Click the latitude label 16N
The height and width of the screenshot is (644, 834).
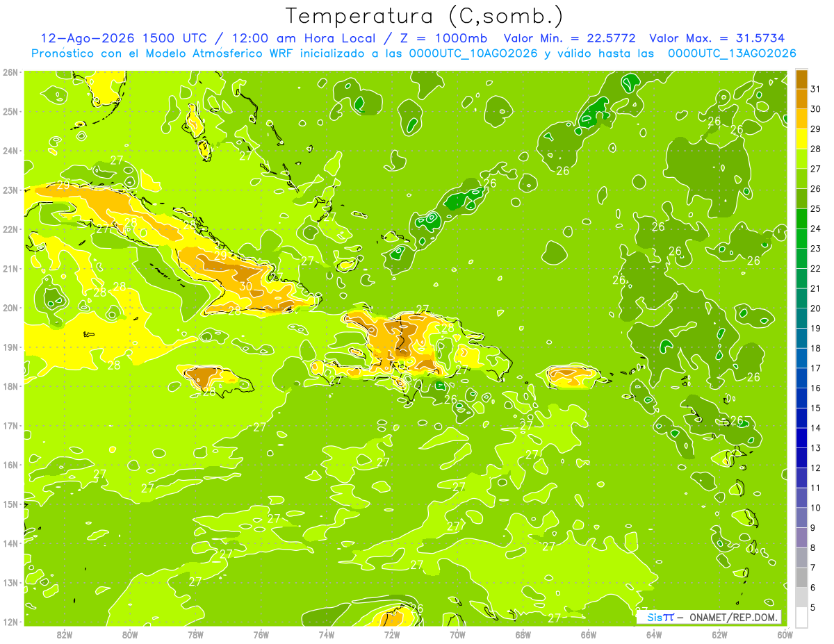click(x=10, y=465)
